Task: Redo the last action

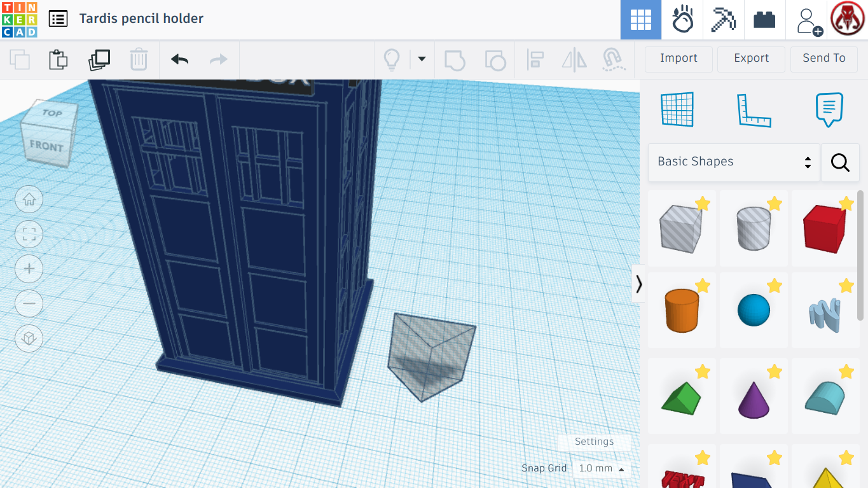Action: (218, 60)
